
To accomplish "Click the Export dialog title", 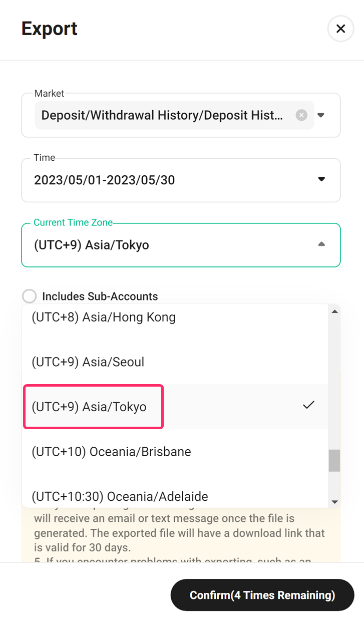I will [50, 29].
